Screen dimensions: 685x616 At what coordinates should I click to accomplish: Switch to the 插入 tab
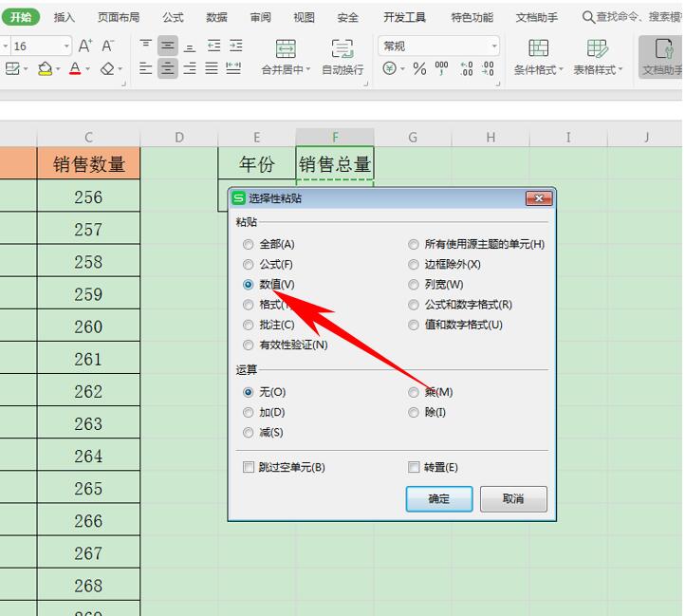65,17
